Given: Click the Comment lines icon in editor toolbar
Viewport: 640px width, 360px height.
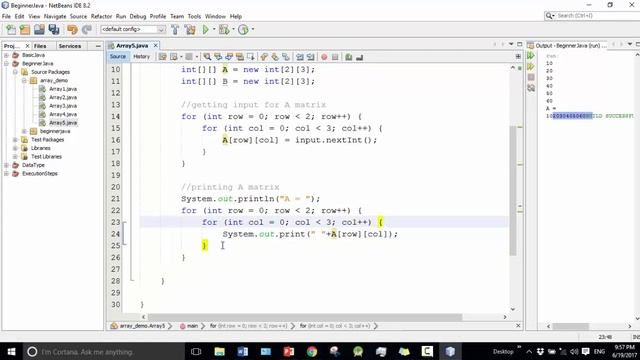Looking at the screenshot, I should click(x=349, y=57).
